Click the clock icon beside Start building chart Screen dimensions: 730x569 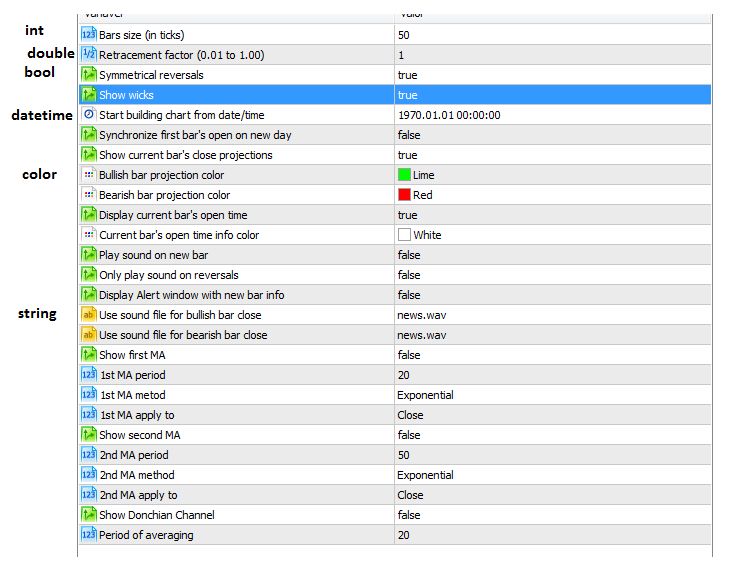(88, 115)
